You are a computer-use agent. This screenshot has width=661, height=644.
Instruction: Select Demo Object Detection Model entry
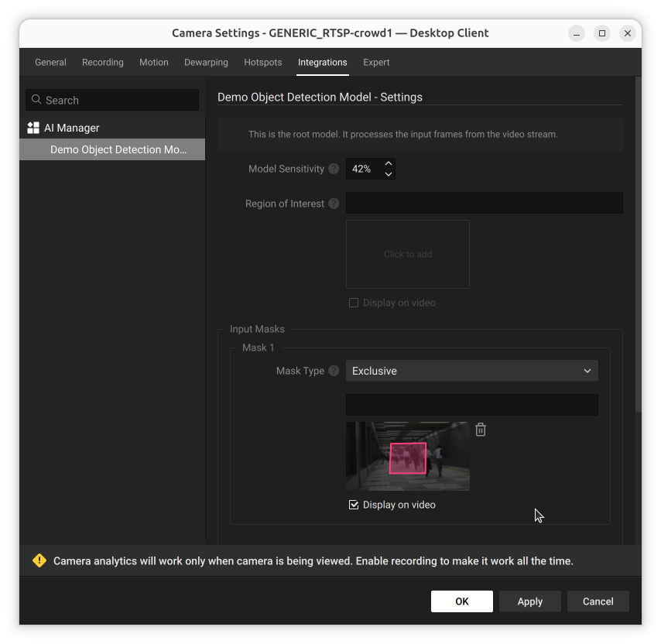point(112,149)
